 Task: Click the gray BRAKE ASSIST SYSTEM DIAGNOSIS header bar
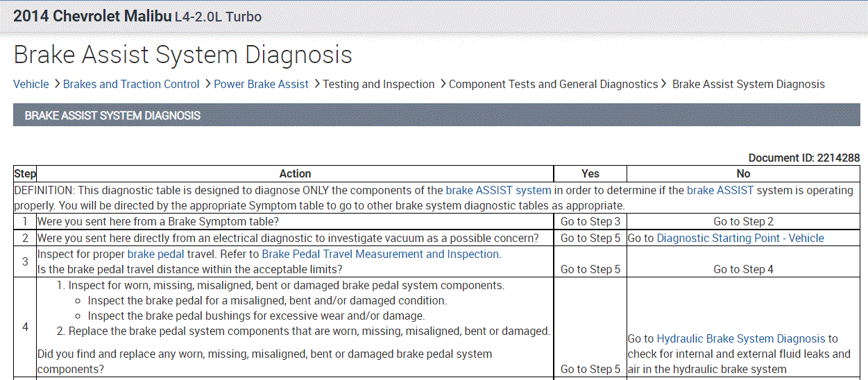click(436, 115)
